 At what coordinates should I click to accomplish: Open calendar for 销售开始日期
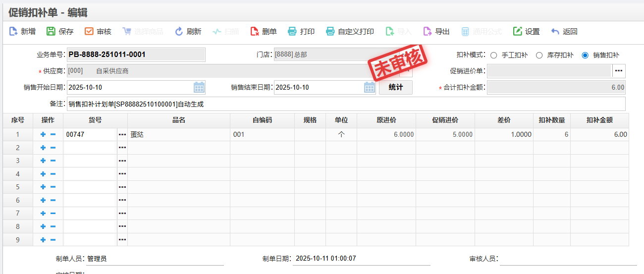point(199,88)
